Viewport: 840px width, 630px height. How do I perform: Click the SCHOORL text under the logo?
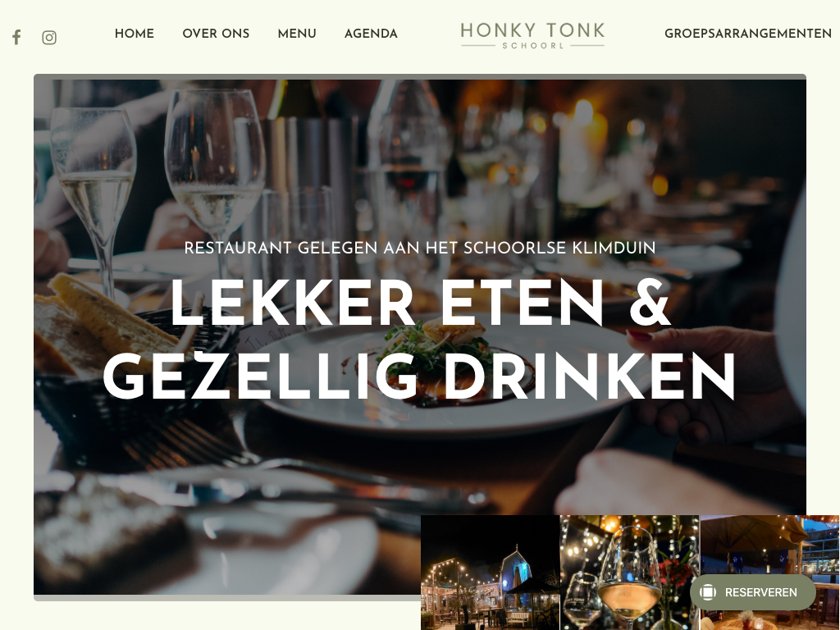pyautogui.click(x=533, y=46)
